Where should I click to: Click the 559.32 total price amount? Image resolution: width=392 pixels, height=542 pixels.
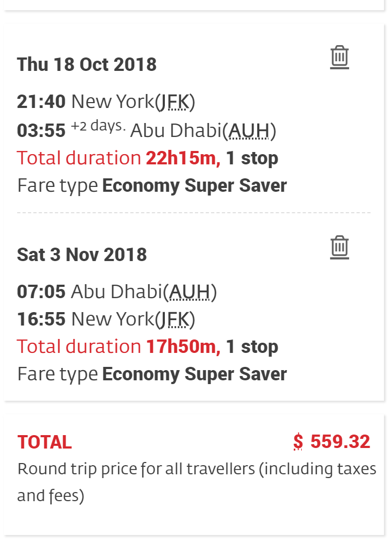(x=340, y=442)
